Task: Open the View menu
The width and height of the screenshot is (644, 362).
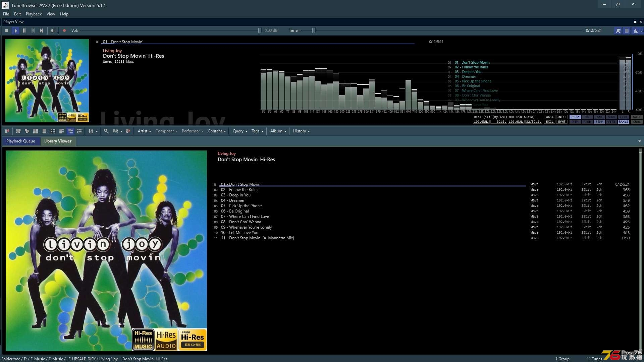Action: 51,14
